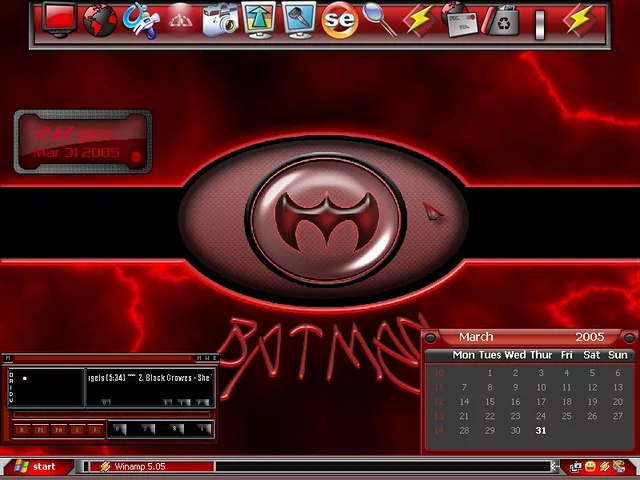Click Winamp's red 'PL' button

[x=40, y=430]
